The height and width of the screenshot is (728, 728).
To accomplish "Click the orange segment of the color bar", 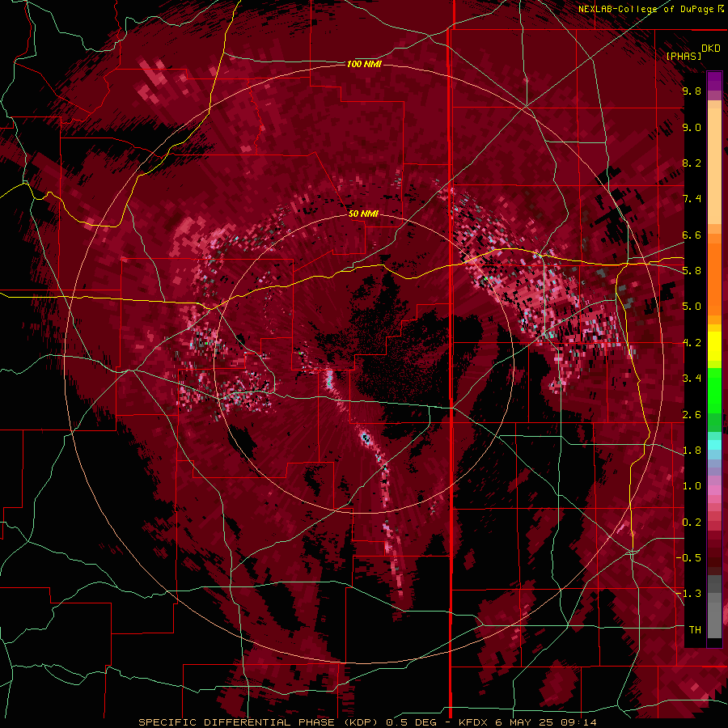I will click(714, 274).
